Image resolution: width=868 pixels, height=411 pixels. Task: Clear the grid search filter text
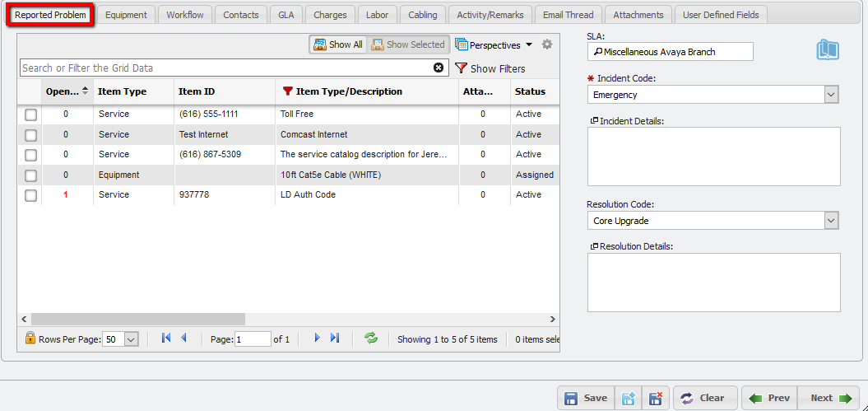439,68
